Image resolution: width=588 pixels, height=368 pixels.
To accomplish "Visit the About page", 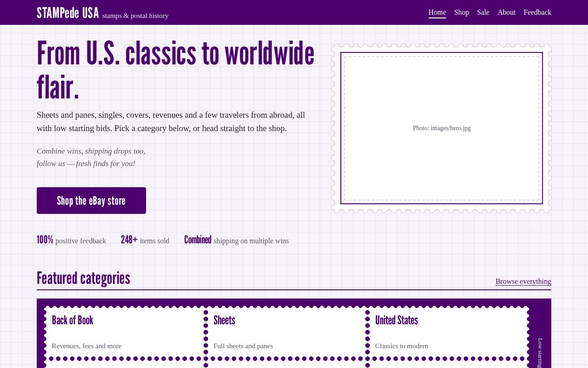I will coord(506,12).
